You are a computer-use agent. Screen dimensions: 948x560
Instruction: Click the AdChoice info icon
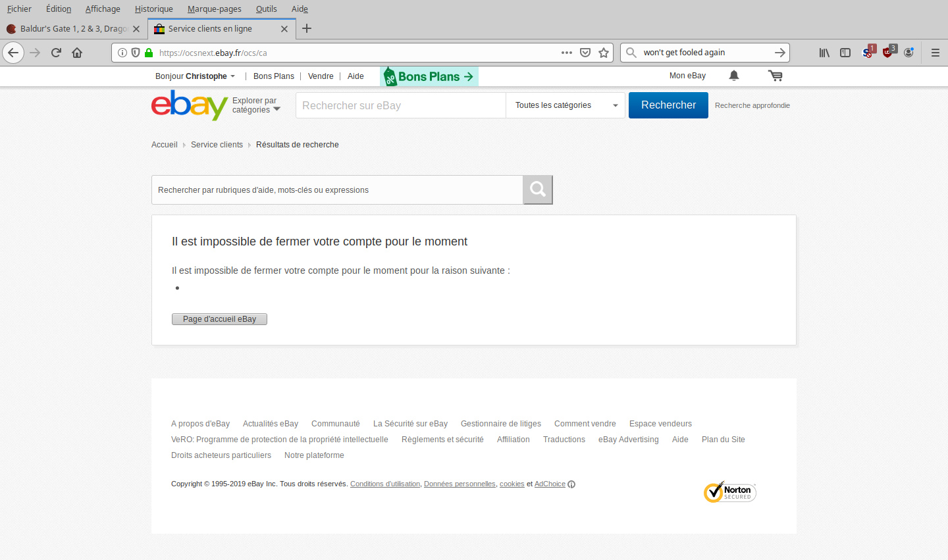(571, 484)
